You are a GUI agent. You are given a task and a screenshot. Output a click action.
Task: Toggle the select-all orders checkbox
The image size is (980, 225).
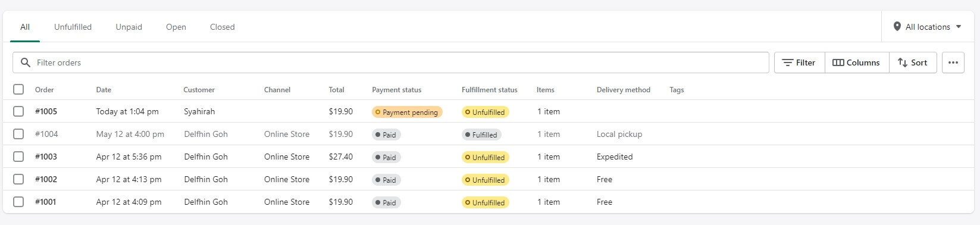18,89
